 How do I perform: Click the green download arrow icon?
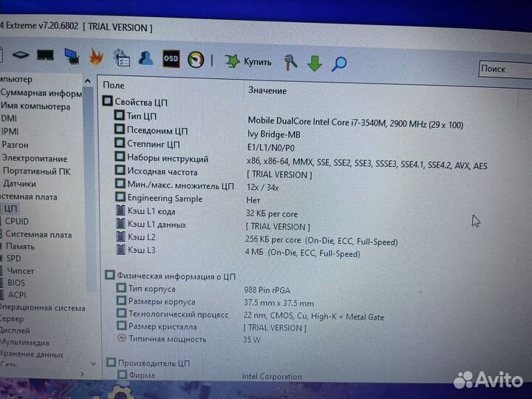[x=315, y=64]
